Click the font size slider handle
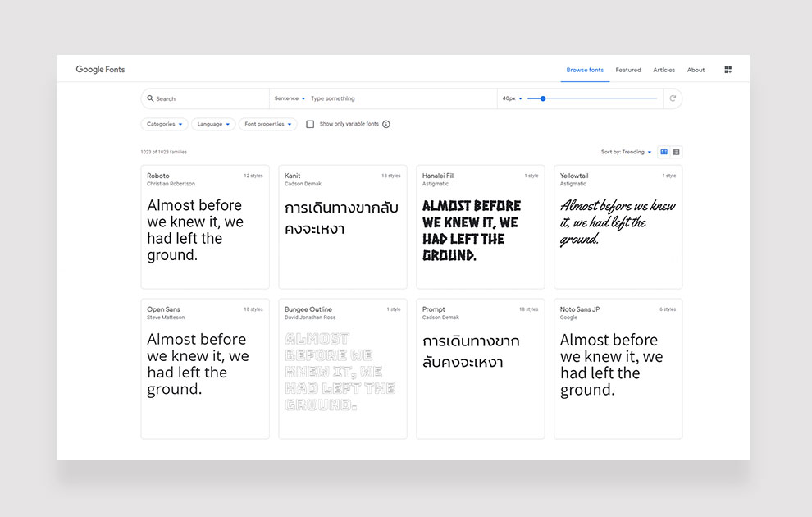 point(543,98)
